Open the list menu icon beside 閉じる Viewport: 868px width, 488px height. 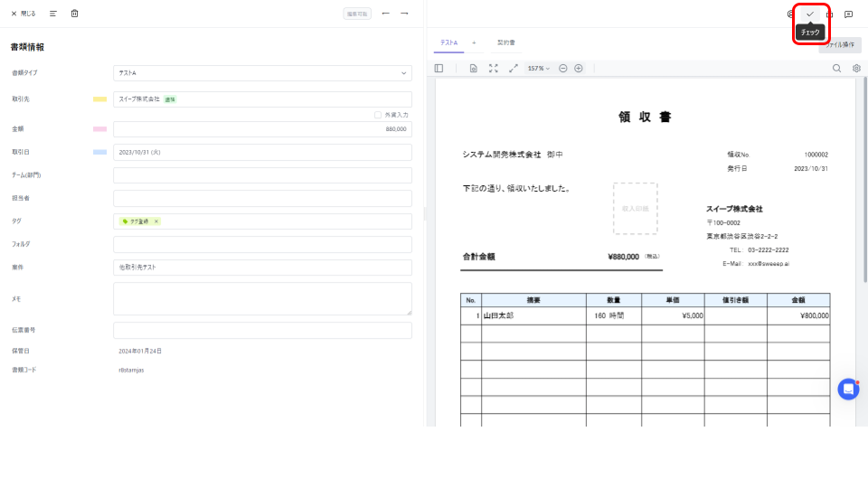click(x=53, y=14)
